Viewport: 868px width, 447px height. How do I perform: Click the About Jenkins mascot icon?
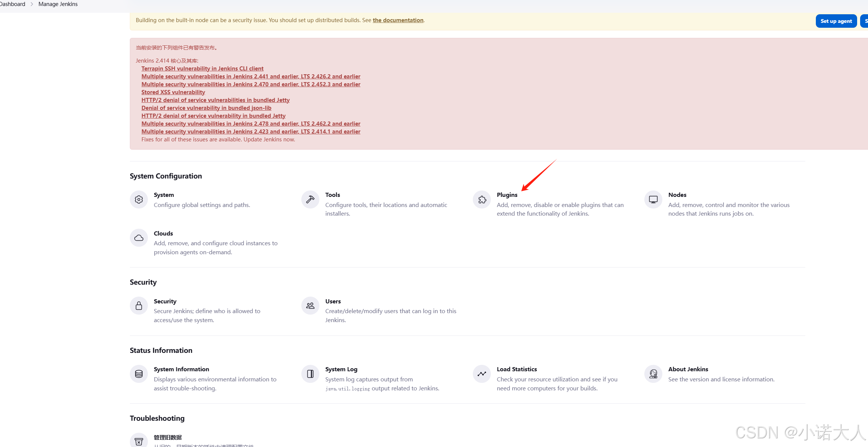point(653,374)
